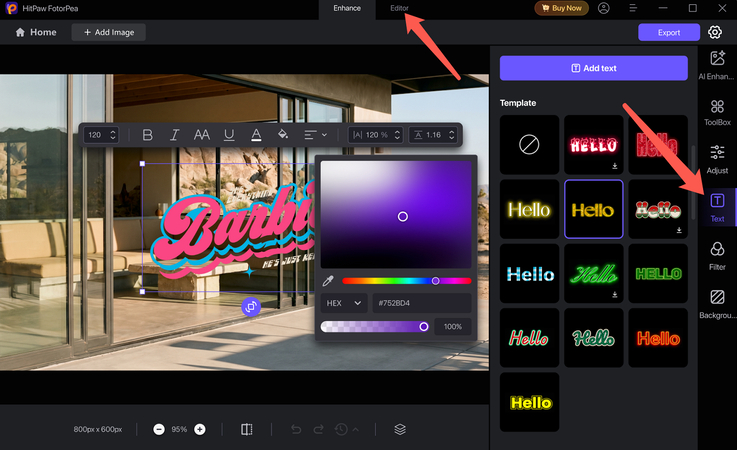Switch to the Enhance tab
This screenshot has height=450, width=737.
click(x=347, y=8)
